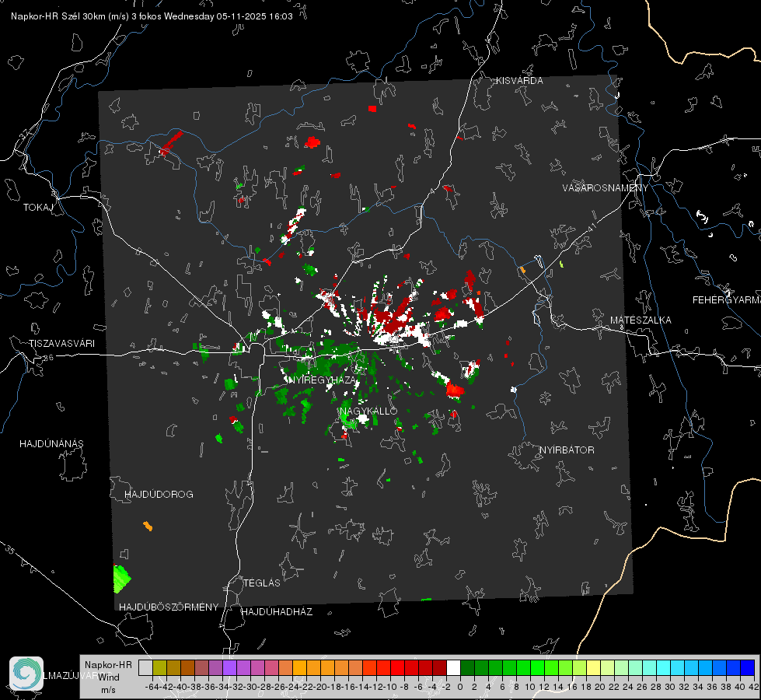The width and height of the screenshot is (761, 700).
Task: Pick the yellow legend swatch between 18 and 20
Action: 593,667
